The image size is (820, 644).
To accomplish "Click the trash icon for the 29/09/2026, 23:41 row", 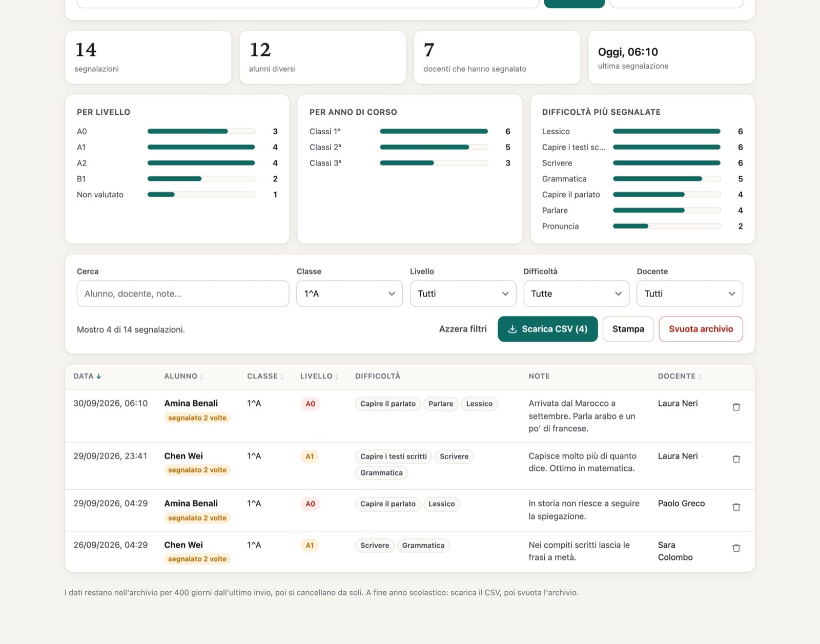I will point(736,459).
